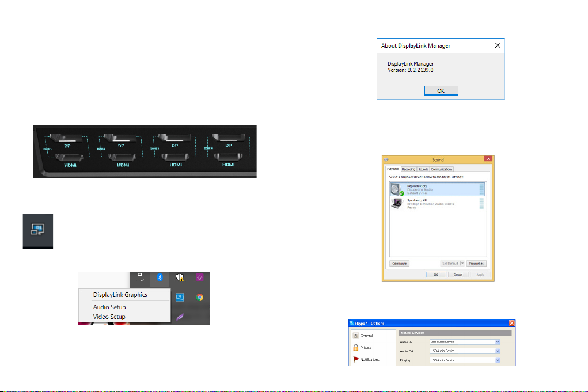Open the Windows Security shield icon
The height and width of the screenshot is (392, 588).
[x=180, y=278]
